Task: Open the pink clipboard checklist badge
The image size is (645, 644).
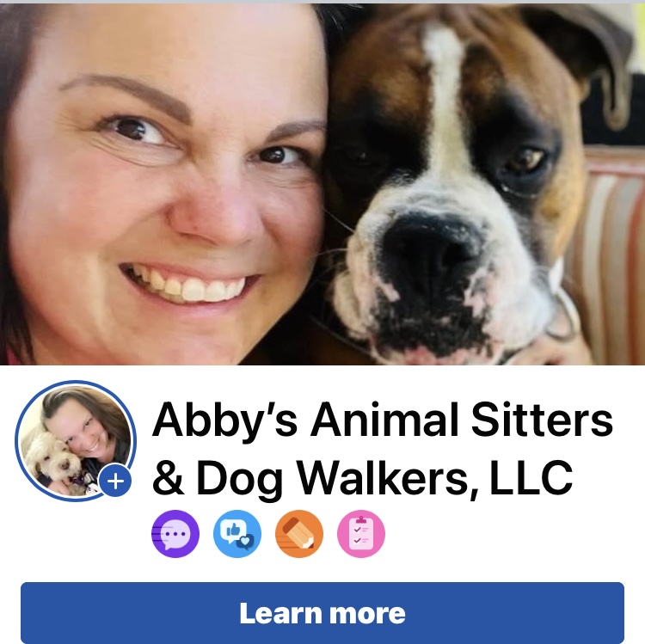Action: [x=361, y=534]
